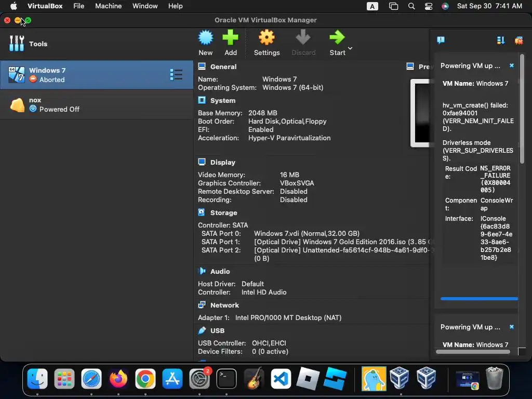The height and width of the screenshot is (399, 532).
Task: Click the greyed-out Discard toolbar icon
Action: (x=303, y=43)
